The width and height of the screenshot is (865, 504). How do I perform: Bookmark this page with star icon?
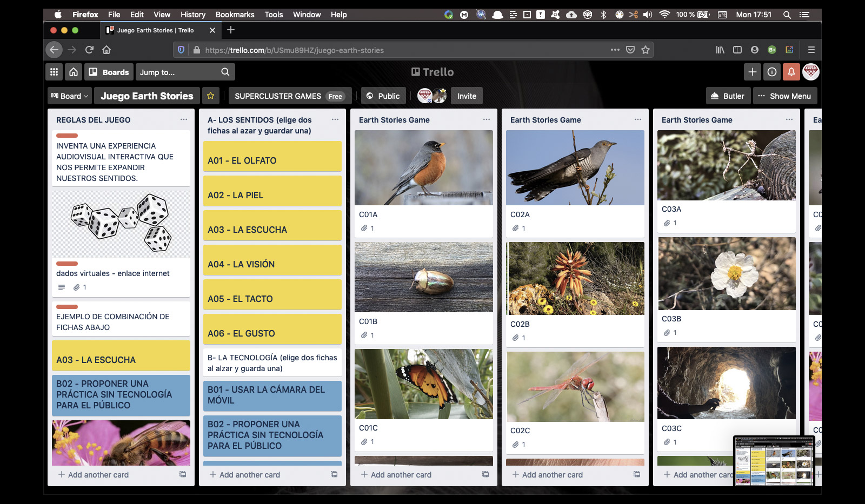[x=645, y=50]
